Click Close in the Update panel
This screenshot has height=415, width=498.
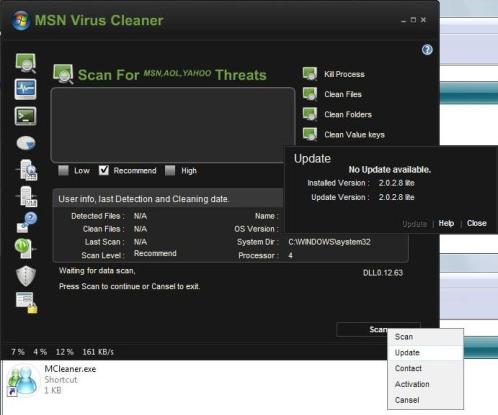[476, 223]
